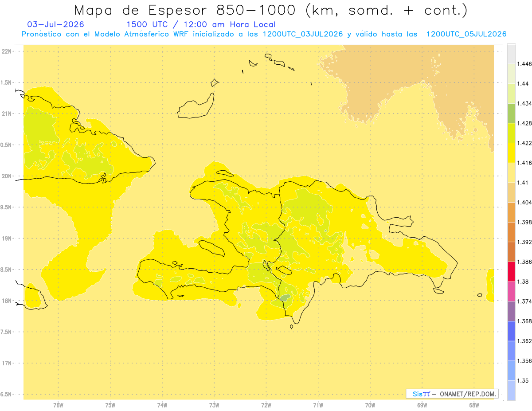
Task: Click the 75W longitude axis label
Action: click(110, 405)
